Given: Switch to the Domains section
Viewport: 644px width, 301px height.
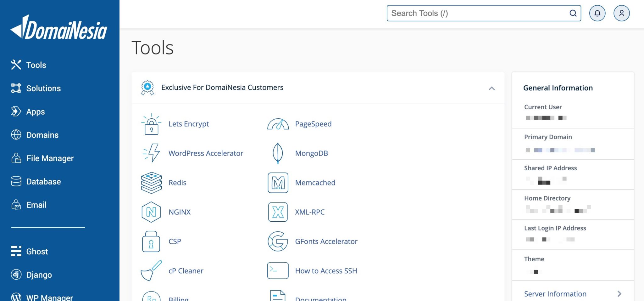Looking at the screenshot, I should click(42, 135).
